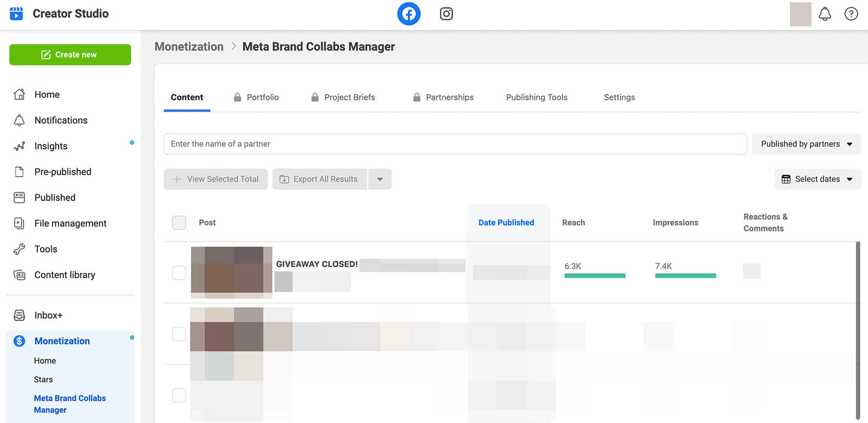Click the Monetization dollar icon
868x423 pixels.
pos(20,341)
